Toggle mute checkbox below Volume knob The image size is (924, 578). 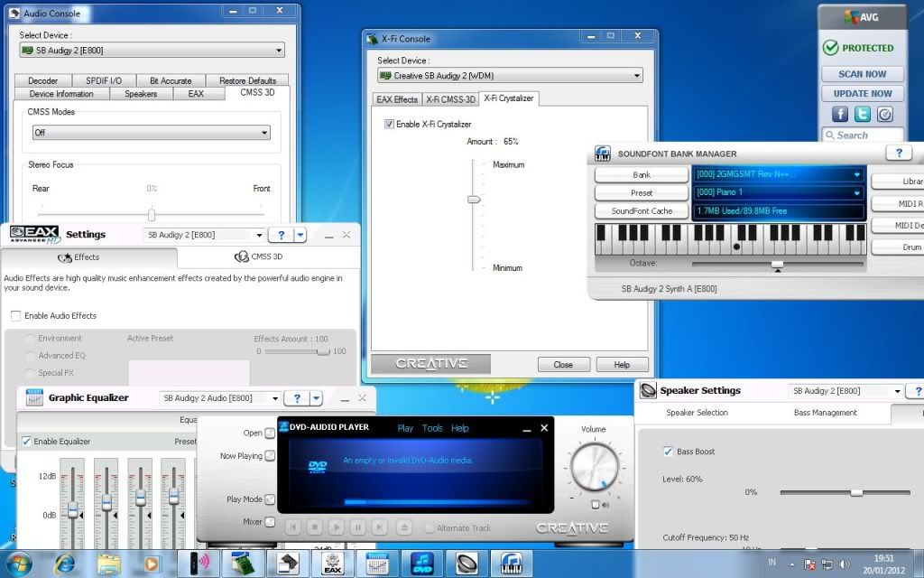[596, 504]
